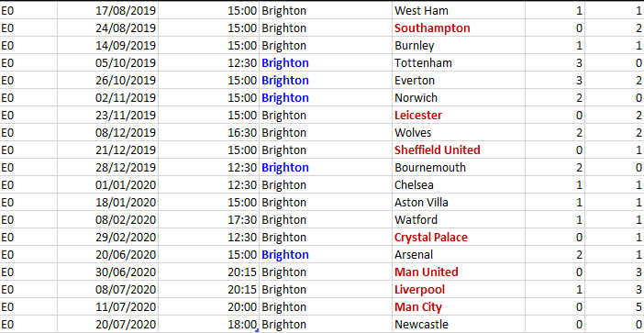Click the West Ham cell
Screen dimensions: 644x333
click(x=459, y=10)
